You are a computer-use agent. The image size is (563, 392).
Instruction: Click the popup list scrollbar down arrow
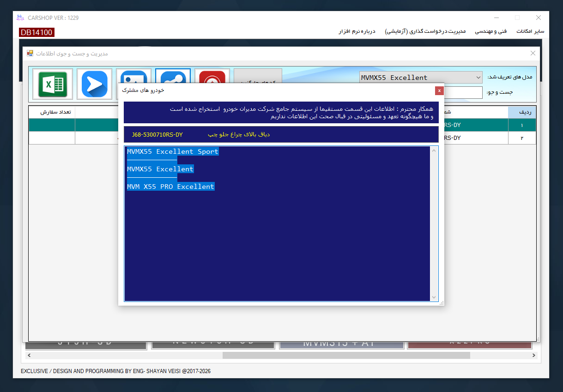(434, 297)
